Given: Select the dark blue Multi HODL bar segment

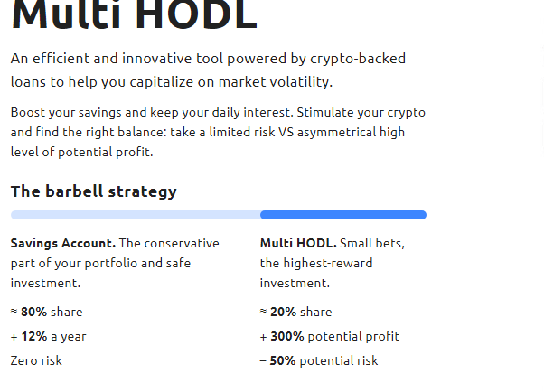Looking at the screenshot, I should pyautogui.click(x=343, y=215).
